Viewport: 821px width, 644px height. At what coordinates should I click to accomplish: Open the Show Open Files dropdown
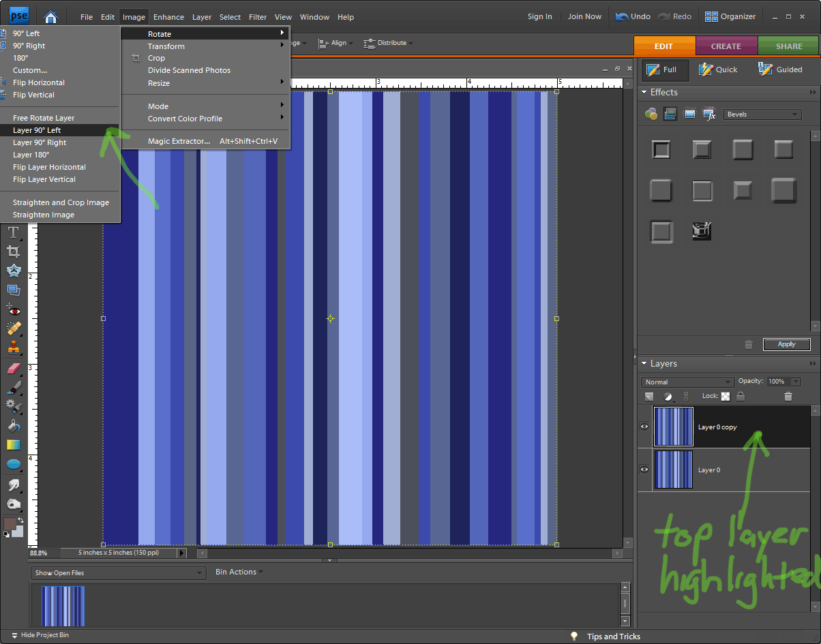point(118,573)
